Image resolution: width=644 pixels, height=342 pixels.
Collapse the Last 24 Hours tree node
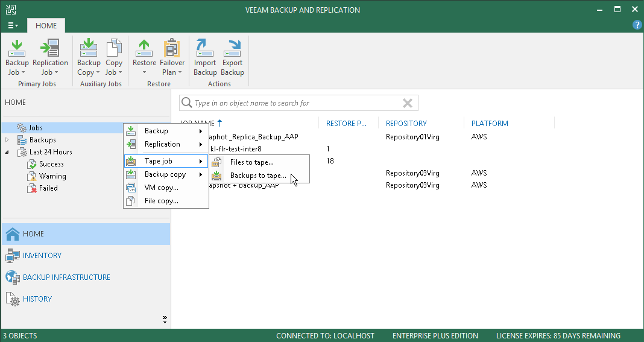click(7, 152)
